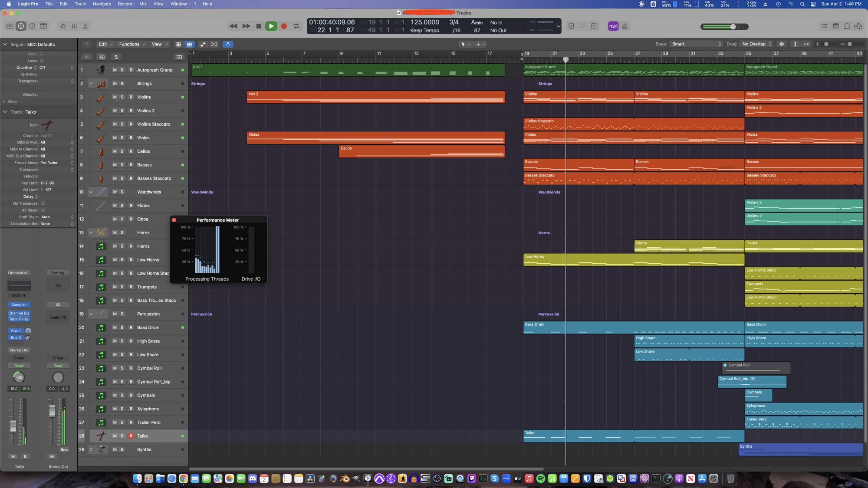Click the Metronome icon

pos(625,26)
